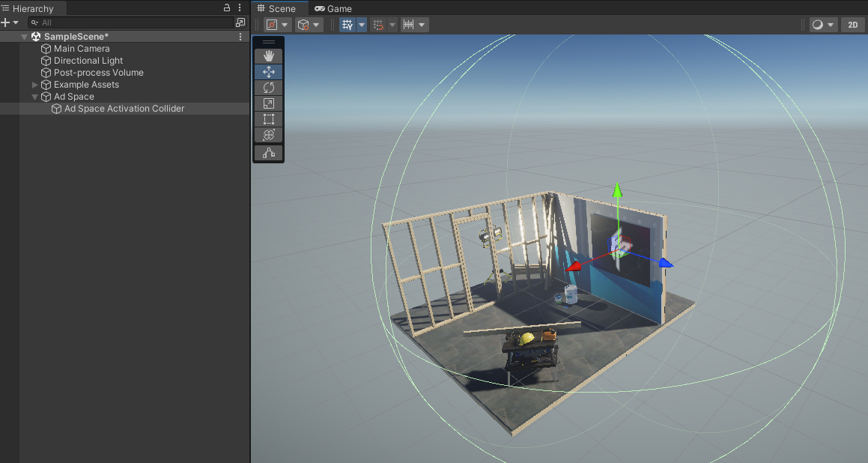Open the draw mode dropdown arrow
Image resolution: width=868 pixels, height=463 pixels.
click(831, 25)
